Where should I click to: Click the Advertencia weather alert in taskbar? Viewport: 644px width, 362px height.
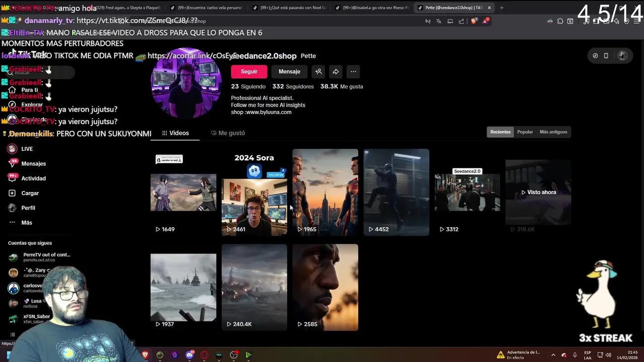[x=518, y=355]
